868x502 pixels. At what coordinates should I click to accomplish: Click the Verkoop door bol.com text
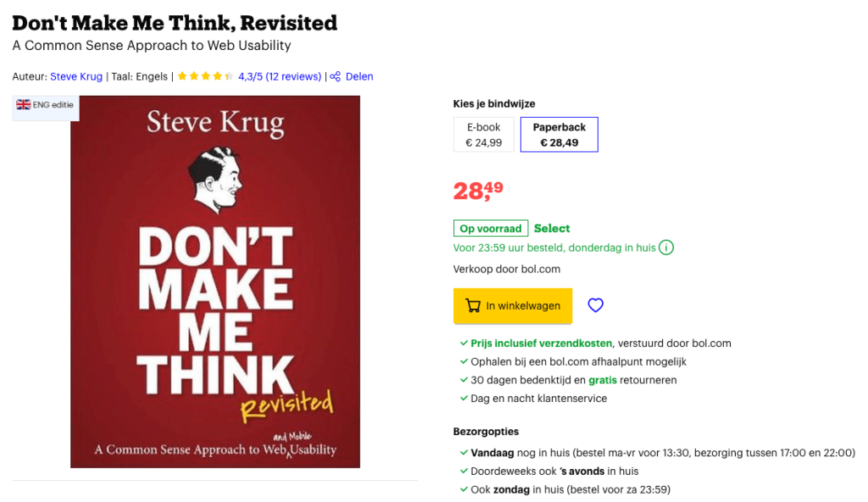(507, 269)
